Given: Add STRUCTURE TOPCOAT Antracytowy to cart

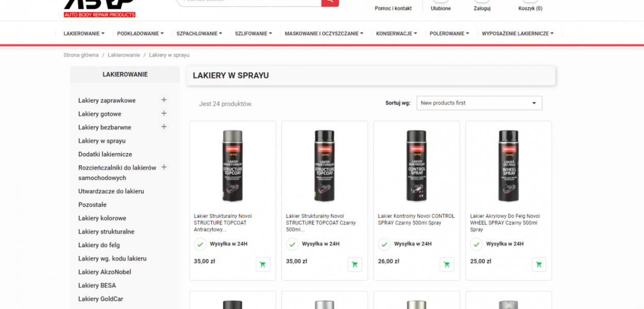Looking at the screenshot, I should click(x=263, y=264).
